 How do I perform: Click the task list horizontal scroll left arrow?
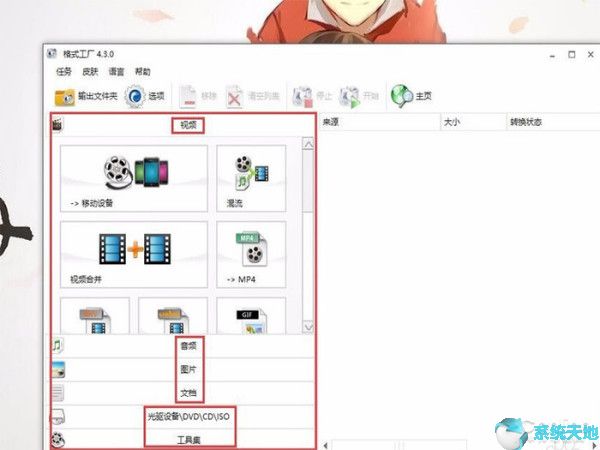pos(325,445)
